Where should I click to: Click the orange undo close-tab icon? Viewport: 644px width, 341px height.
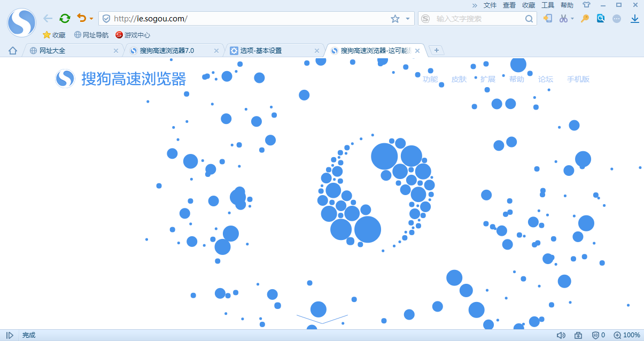tap(81, 18)
